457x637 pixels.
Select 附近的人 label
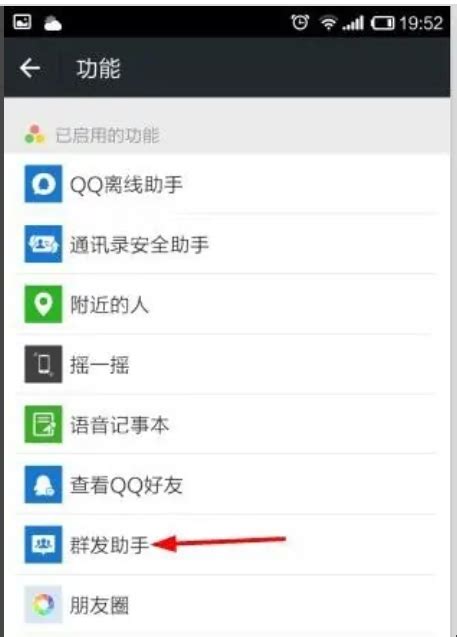point(110,305)
